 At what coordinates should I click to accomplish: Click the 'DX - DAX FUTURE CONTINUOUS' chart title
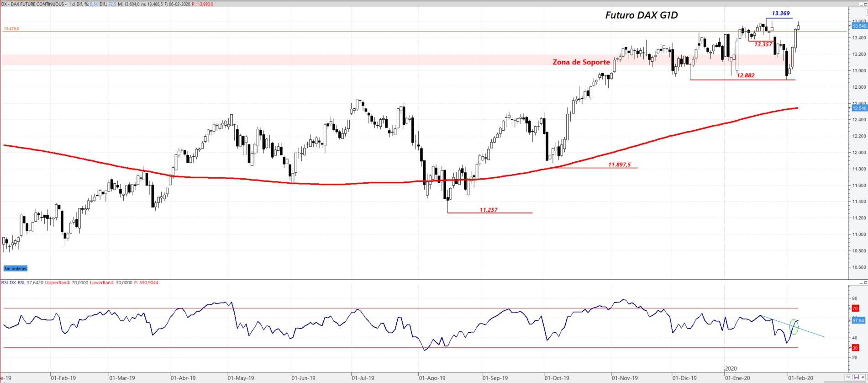(x=33, y=4)
